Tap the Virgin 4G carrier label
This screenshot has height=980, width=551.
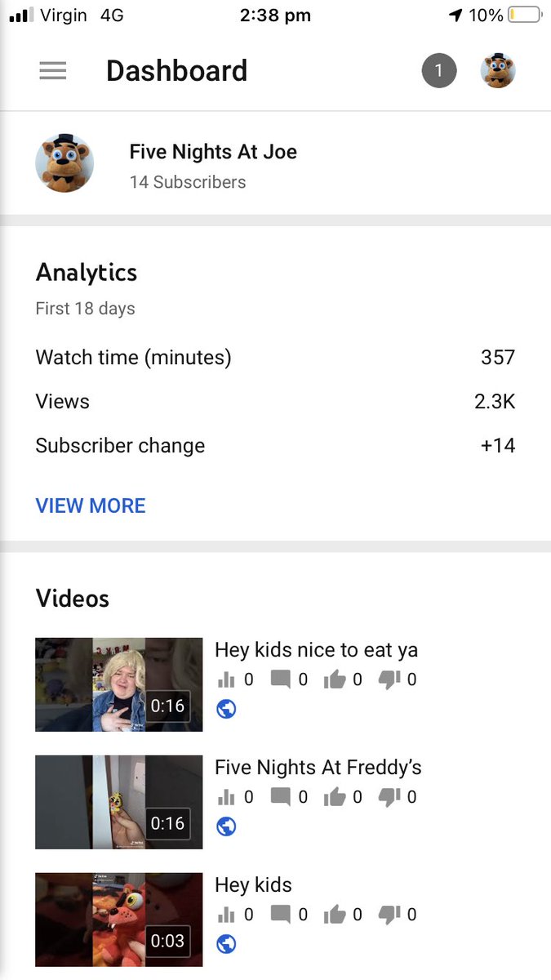[82, 15]
